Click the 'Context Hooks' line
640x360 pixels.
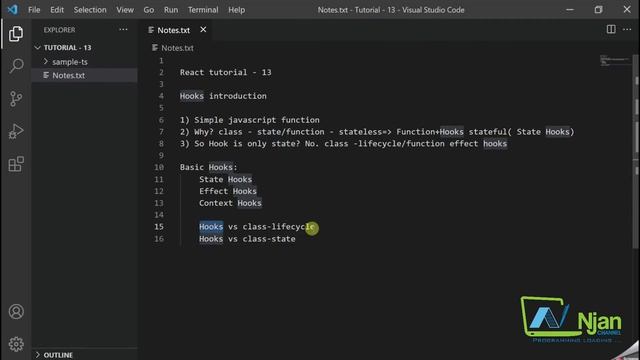tap(230, 203)
